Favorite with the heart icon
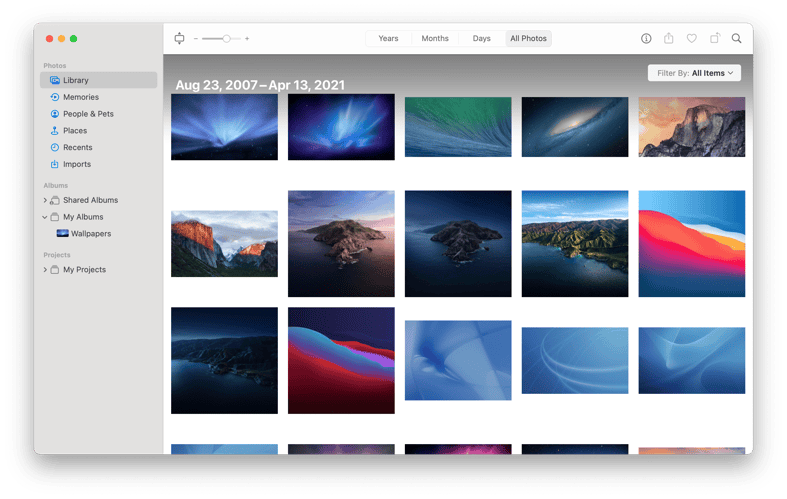This screenshot has height=499, width=787. pos(692,38)
